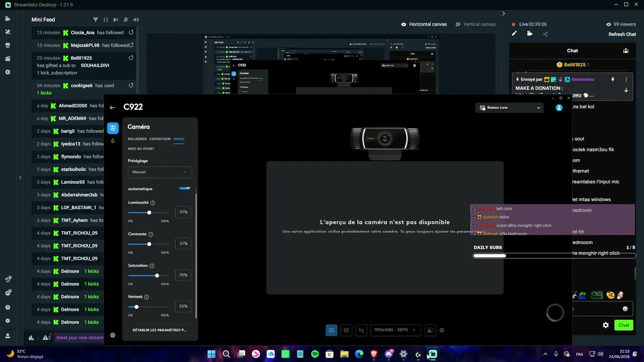Click the Netteté slider handle
Screen dimensions: 644x362
tap(136, 307)
